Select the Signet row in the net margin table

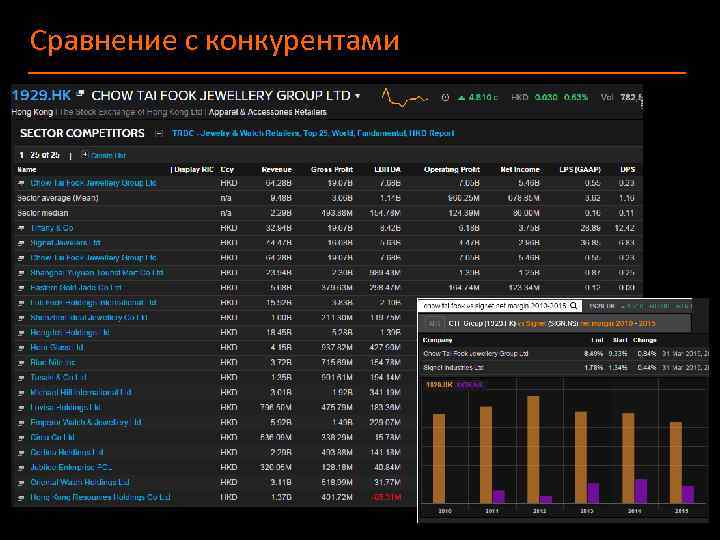coord(565,368)
